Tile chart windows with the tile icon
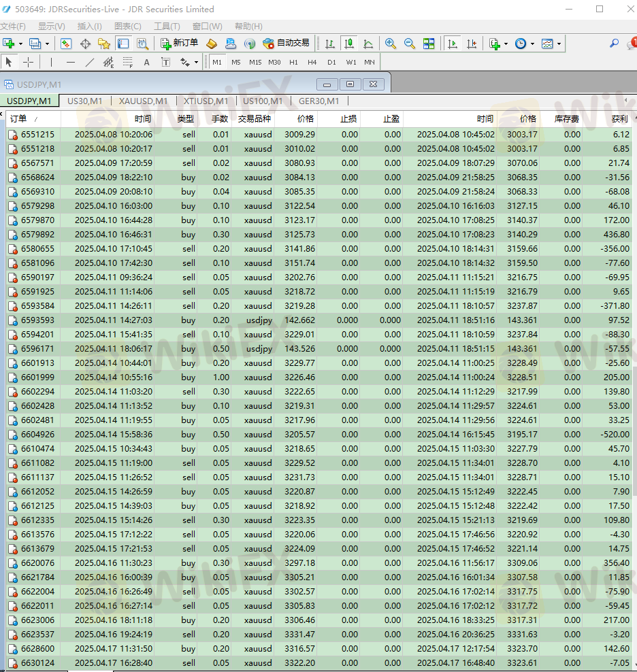The image size is (637, 672). pyautogui.click(x=429, y=44)
